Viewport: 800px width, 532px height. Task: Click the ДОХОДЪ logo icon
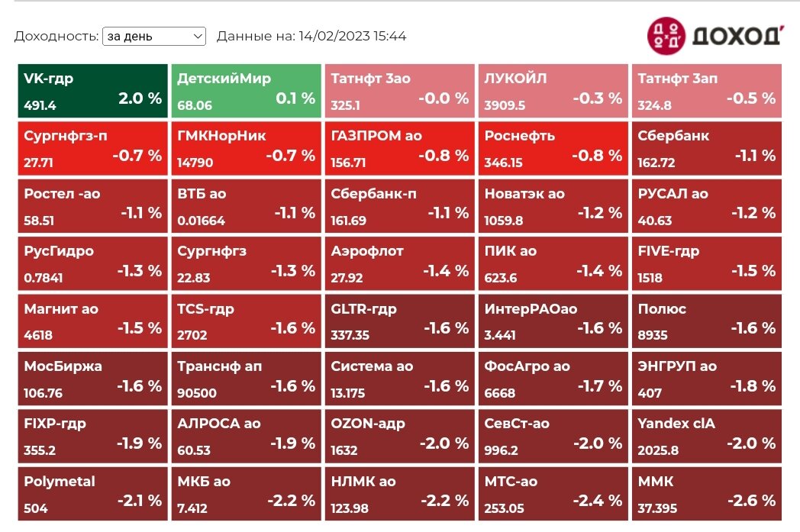click(x=666, y=36)
